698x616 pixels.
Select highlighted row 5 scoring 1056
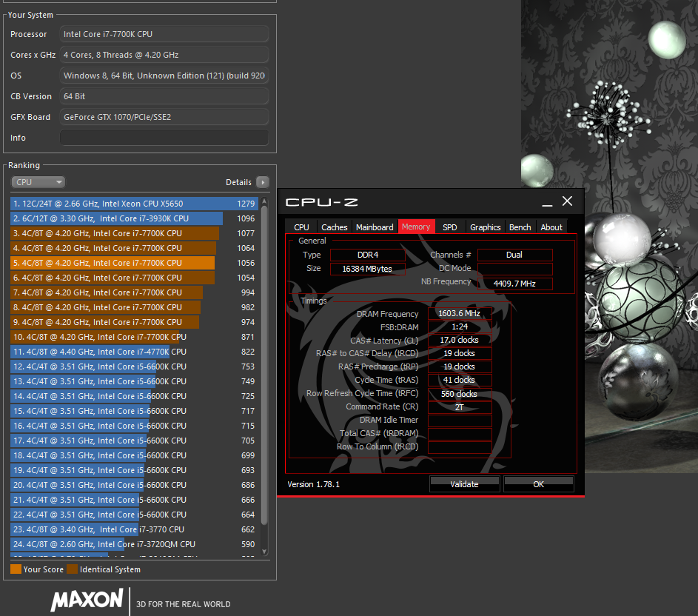(134, 263)
